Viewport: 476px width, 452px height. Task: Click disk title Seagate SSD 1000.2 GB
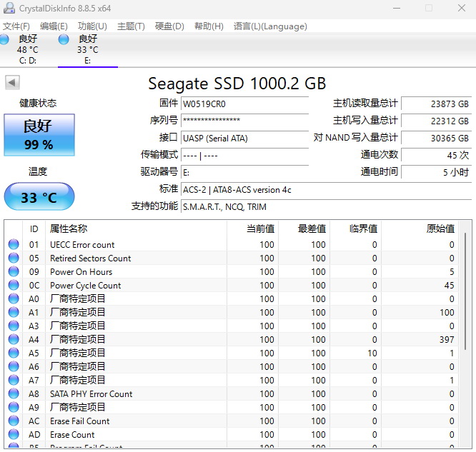coord(237,84)
